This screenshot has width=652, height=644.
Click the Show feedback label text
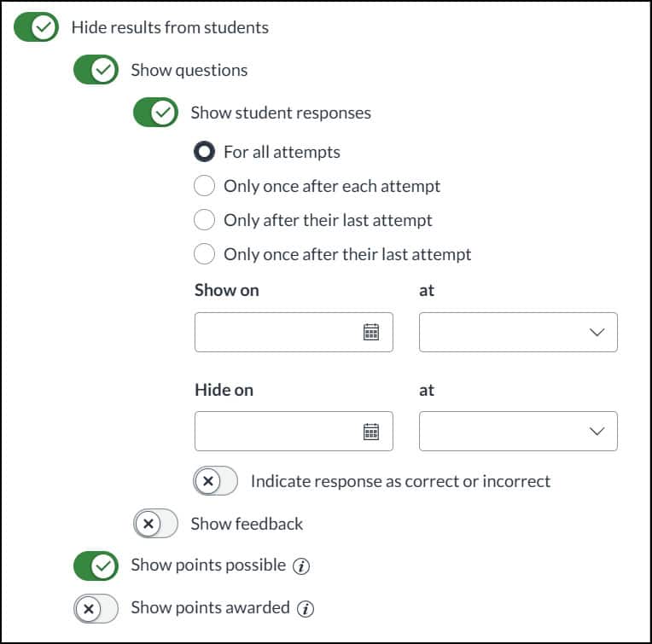click(247, 524)
